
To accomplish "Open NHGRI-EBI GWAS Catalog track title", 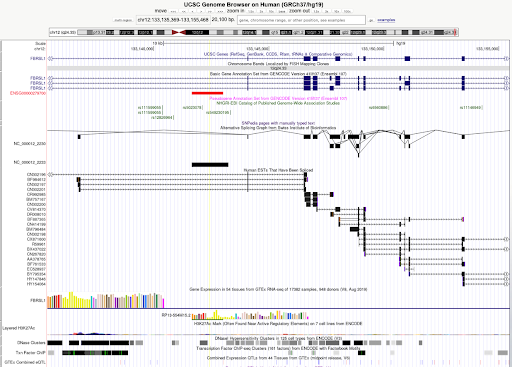I will pyautogui.click(x=278, y=103).
